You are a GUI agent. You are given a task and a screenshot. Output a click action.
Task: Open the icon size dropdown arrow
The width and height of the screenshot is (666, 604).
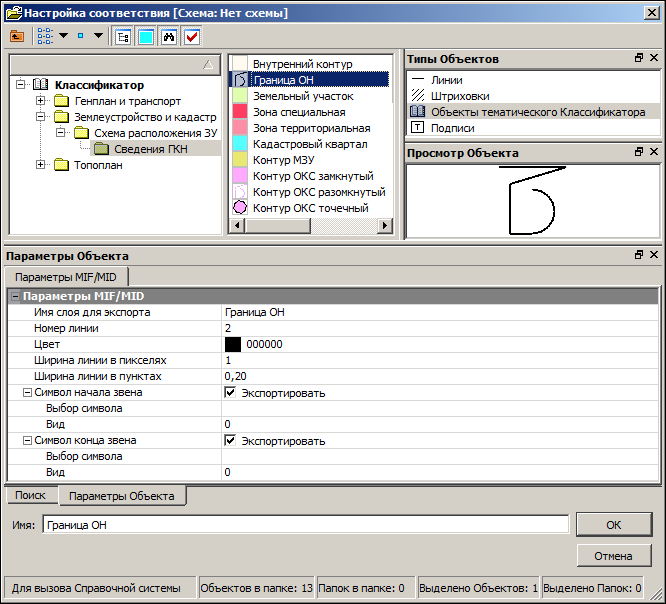(x=98, y=36)
